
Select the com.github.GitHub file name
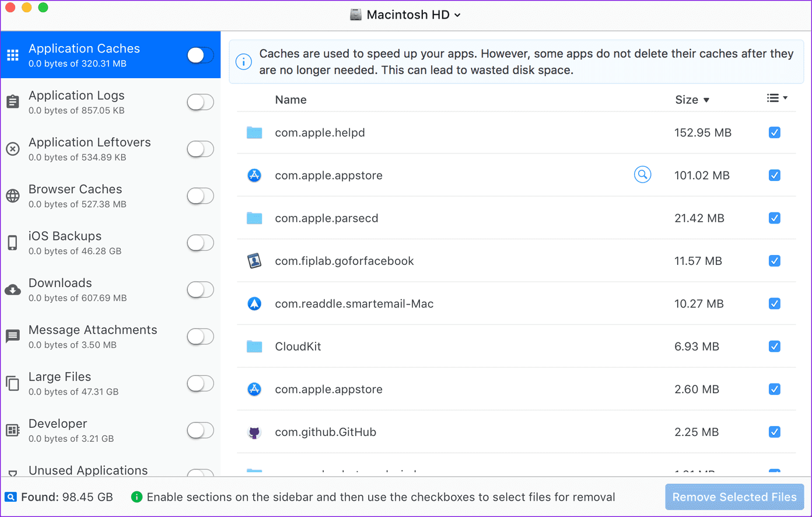click(325, 432)
